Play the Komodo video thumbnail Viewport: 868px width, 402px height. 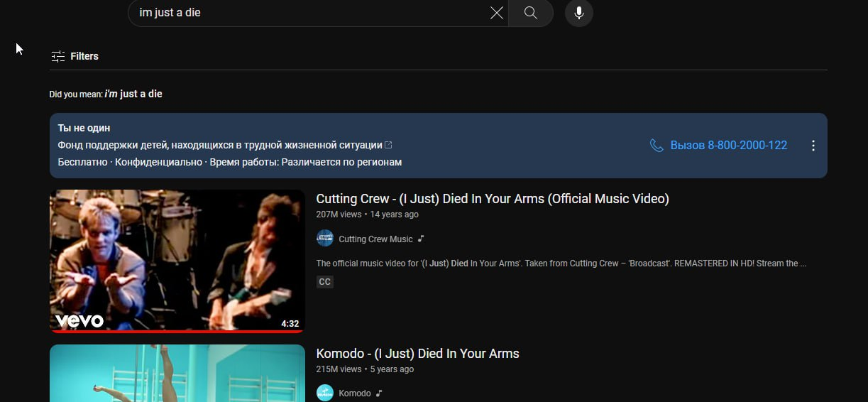(x=177, y=373)
